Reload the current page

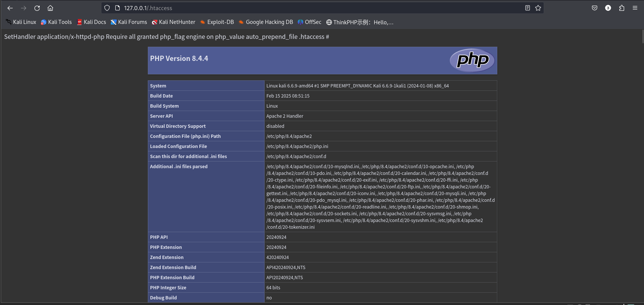[37, 8]
